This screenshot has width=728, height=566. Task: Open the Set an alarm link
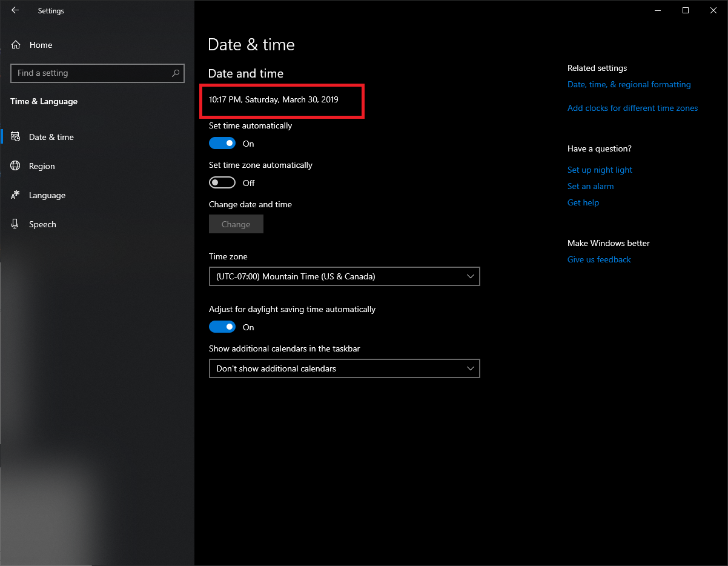click(591, 187)
